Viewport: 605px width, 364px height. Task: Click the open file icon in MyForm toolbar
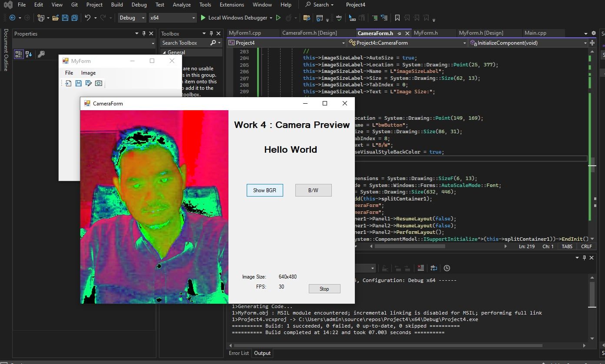pos(69,83)
